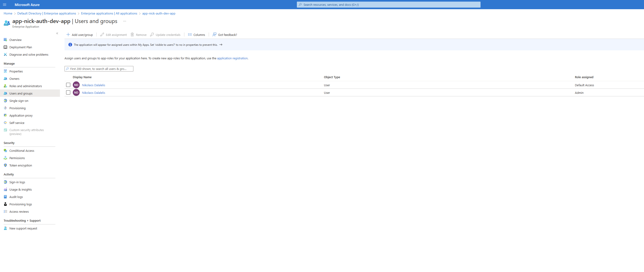Click the Token encryption shield icon
Viewport: 644px width, 272px height.
[x=5, y=165]
